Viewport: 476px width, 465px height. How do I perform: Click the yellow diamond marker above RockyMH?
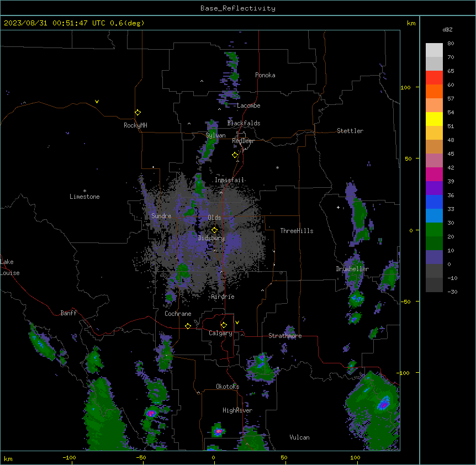click(x=138, y=113)
